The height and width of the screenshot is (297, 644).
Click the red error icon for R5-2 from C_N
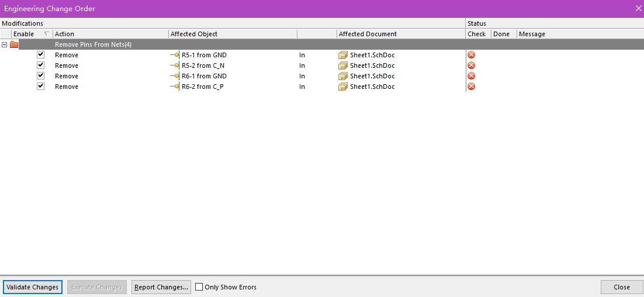coord(472,65)
